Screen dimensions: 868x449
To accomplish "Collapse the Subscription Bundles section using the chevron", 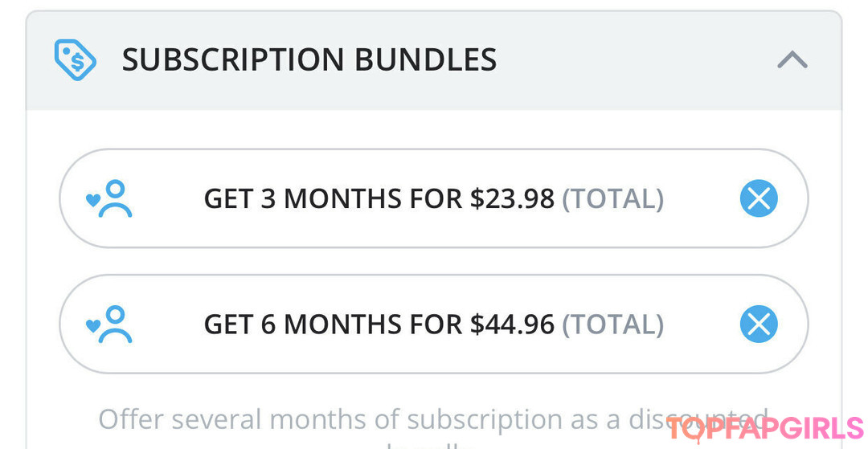I will coord(792,60).
